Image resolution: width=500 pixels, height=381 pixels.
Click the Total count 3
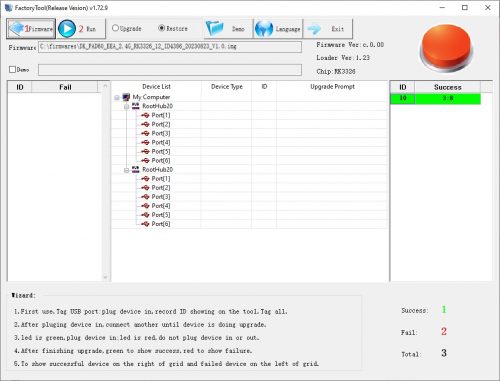pos(444,353)
